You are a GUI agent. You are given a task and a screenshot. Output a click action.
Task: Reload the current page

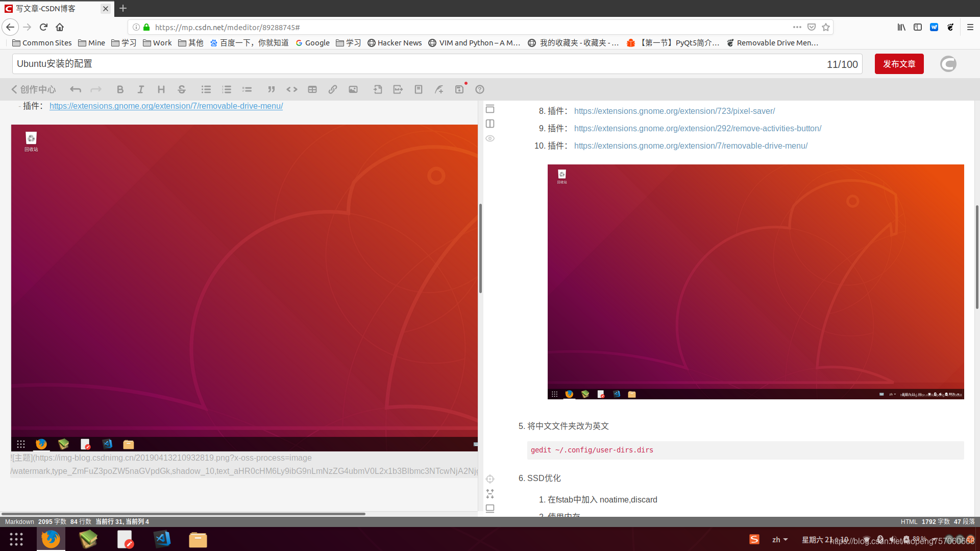click(43, 27)
